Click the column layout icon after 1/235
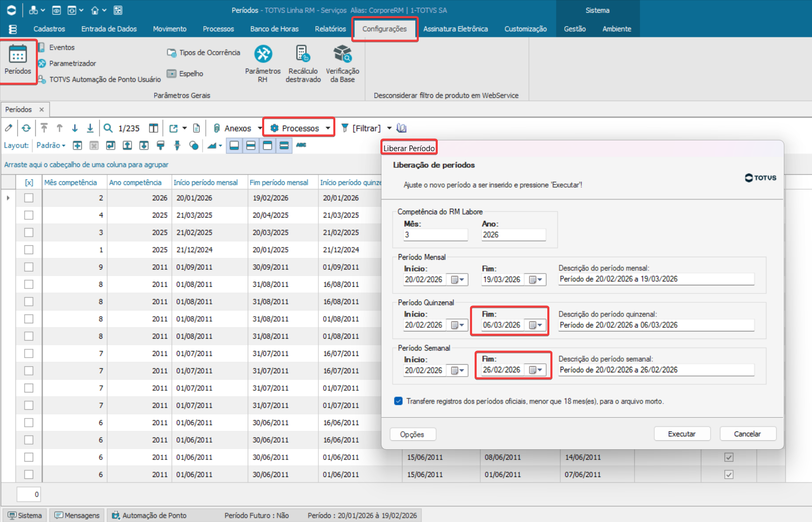This screenshot has height=522, width=812. coord(154,128)
